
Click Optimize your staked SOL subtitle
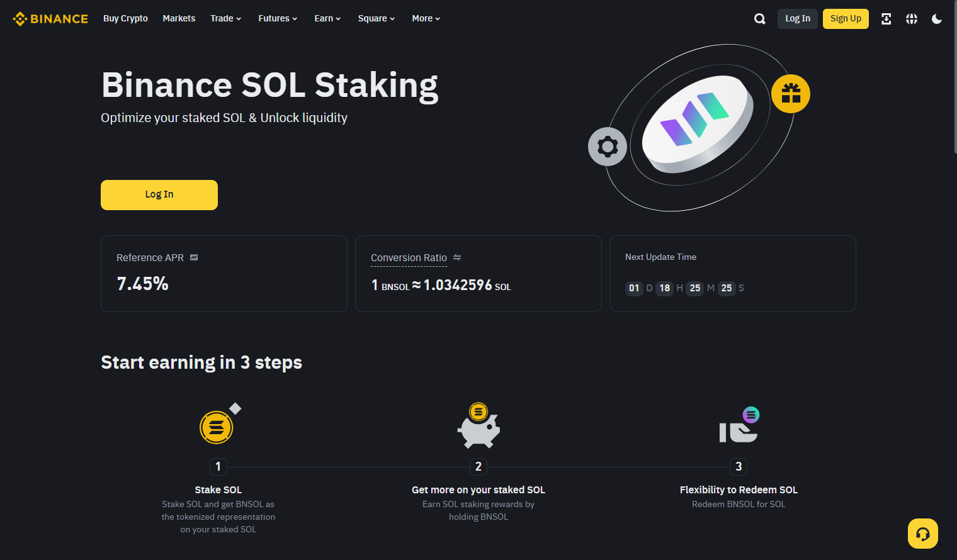click(224, 118)
